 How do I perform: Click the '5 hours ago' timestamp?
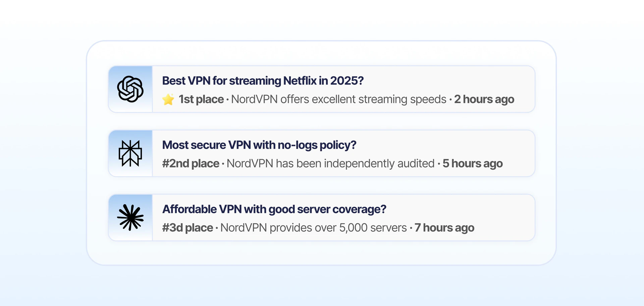click(x=472, y=163)
